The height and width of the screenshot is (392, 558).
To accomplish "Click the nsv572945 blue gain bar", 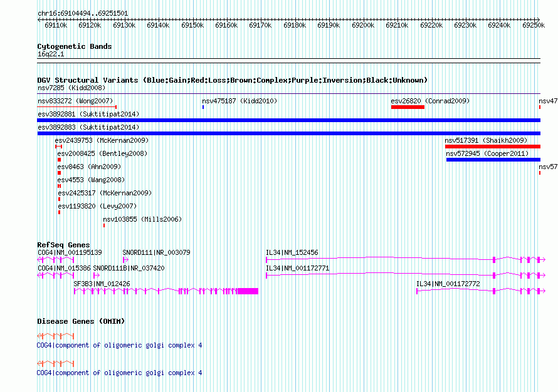I will tap(493, 160).
